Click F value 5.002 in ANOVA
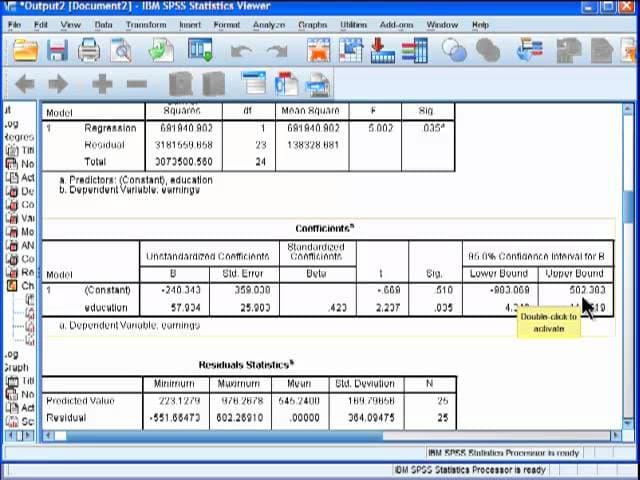 point(380,128)
